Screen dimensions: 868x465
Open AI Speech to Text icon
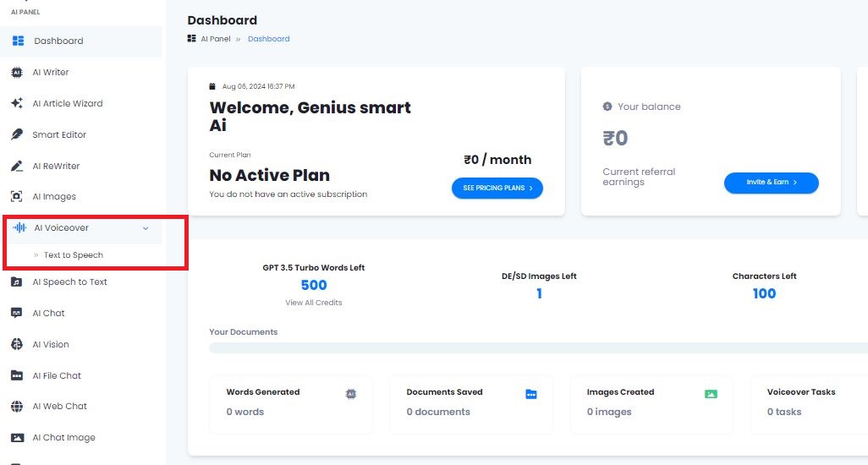coord(17,282)
